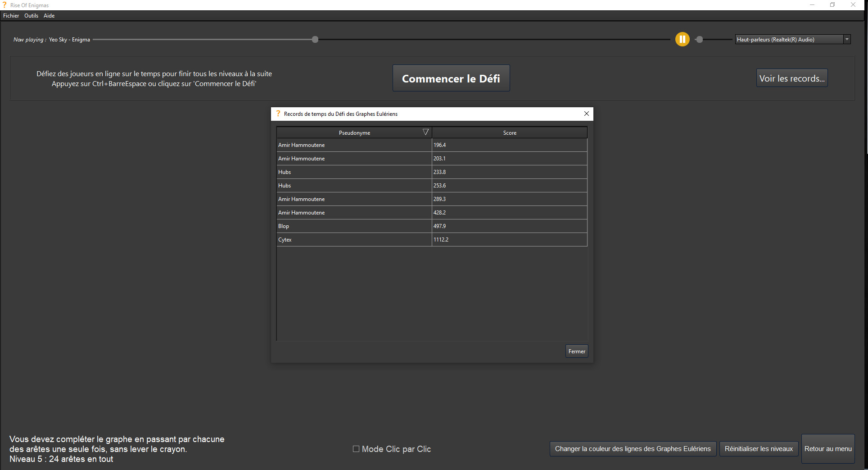This screenshot has width=868, height=470.
Task: Select the Cytex record row
Action: pyautogui.click(x=354, y=239)
